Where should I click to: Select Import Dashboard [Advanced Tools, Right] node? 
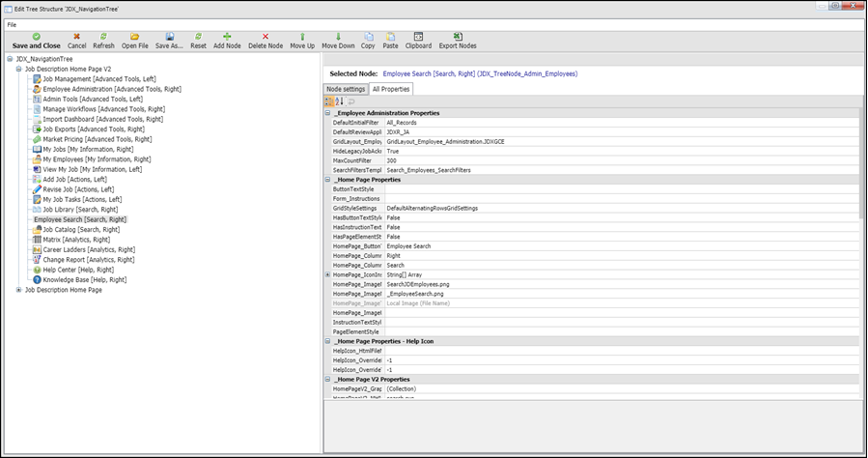coord(103,119)
